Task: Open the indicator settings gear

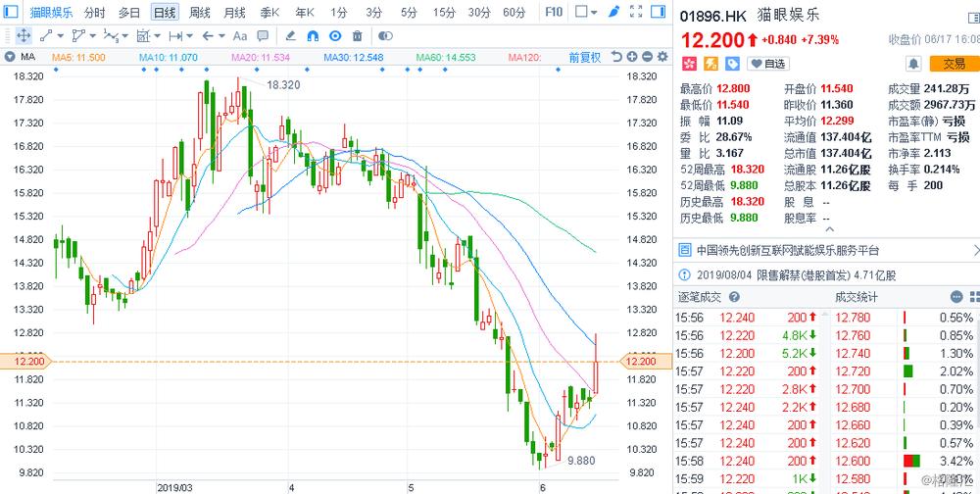Action: tap(661, 57)
